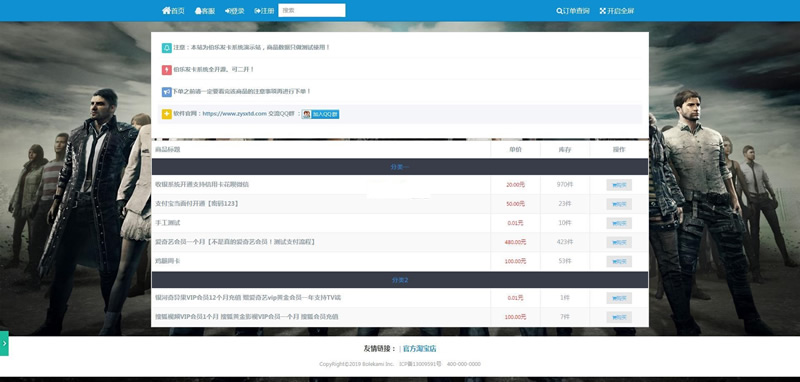This screenshot has height=382, width=800.
Task: Buy the 手工测试 item with 10 stock
Action: pyautogui.click(x=619, y=223)
